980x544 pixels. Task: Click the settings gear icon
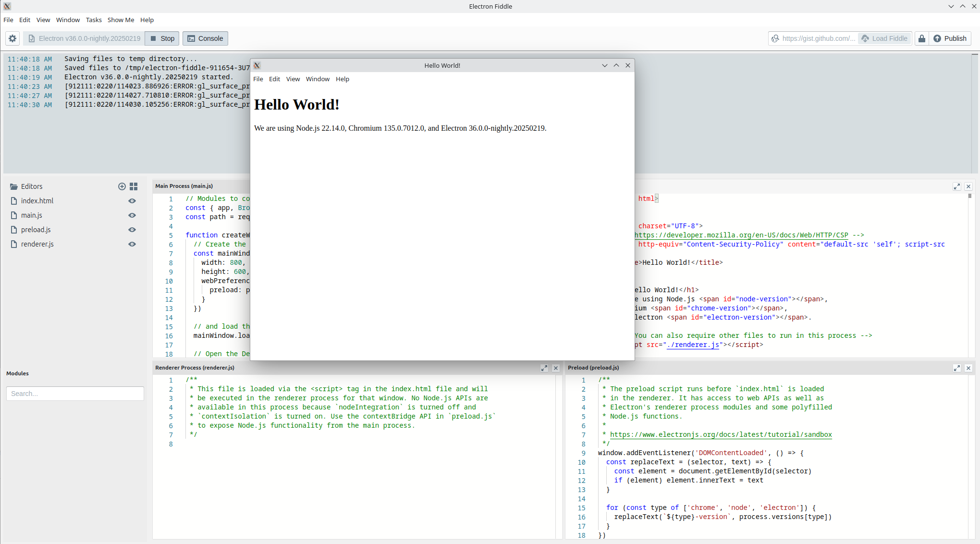coord(12,38)
